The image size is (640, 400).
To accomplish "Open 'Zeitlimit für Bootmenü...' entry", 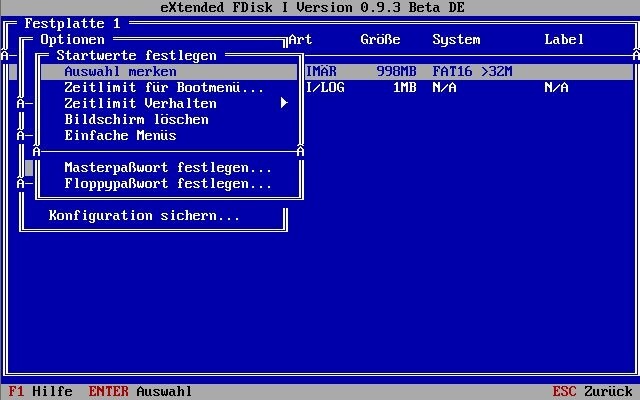I will point(164,88).
